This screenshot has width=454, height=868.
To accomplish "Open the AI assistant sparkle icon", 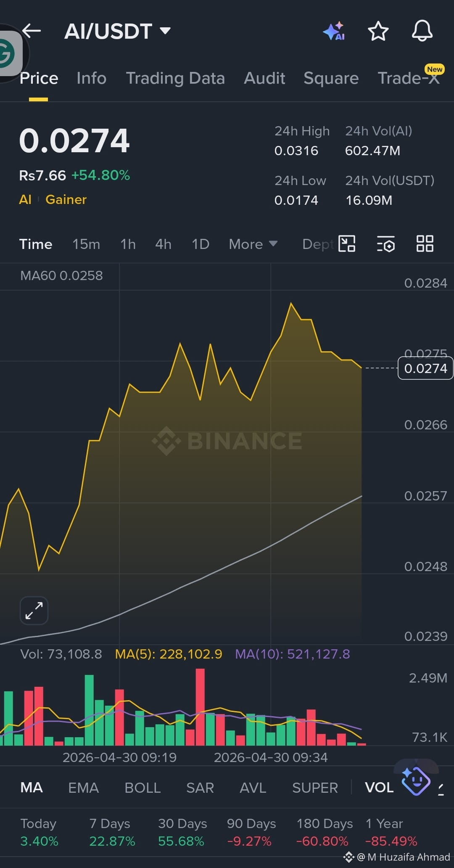I will [334, 31].
